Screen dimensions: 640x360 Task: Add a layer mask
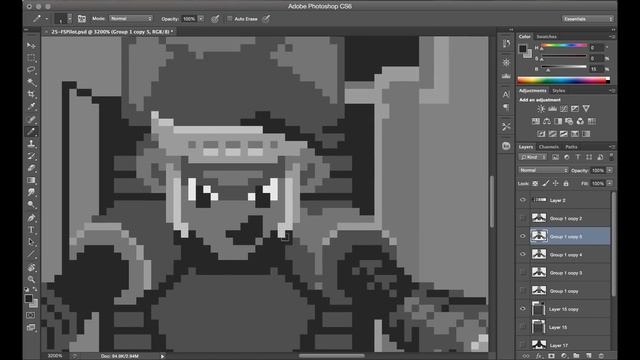tap(551, 356)
